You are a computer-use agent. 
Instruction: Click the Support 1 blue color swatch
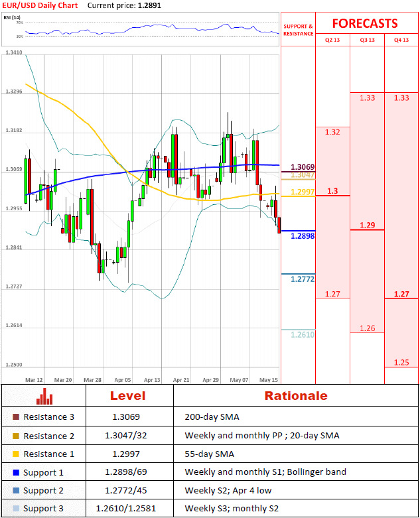pos(16,472)
